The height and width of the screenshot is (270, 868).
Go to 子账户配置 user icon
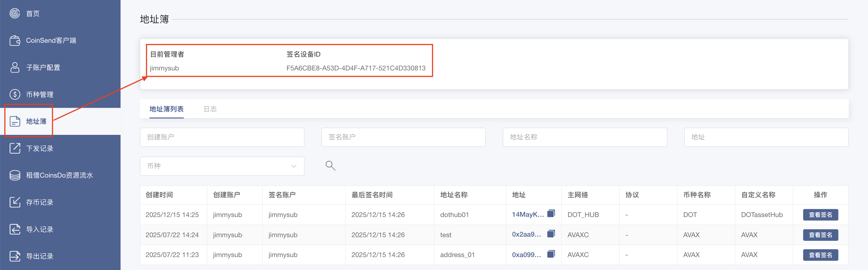[x=15, y=67]
